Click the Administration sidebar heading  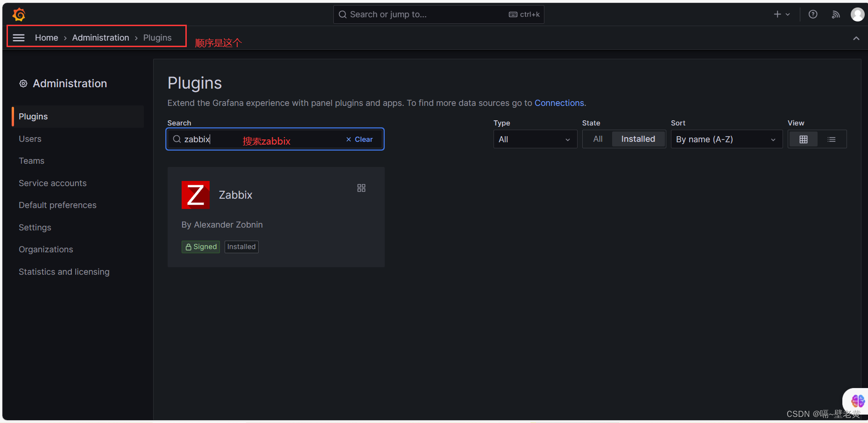tap(70, 83)
